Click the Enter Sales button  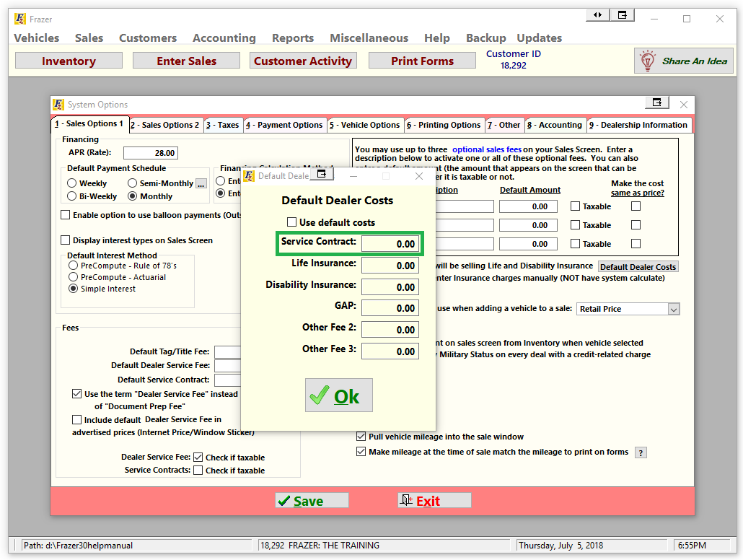click(186, 61)
